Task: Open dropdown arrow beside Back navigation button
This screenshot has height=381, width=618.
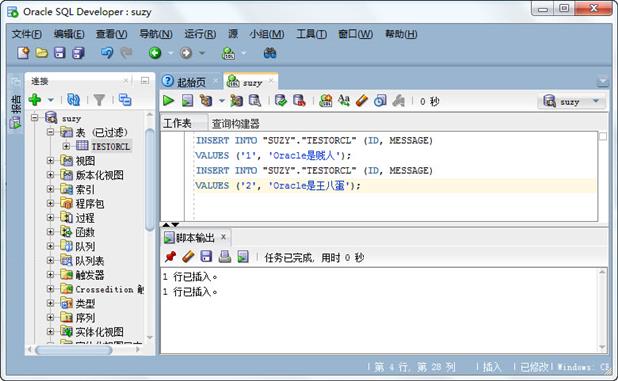Action: tap(170, 53)
